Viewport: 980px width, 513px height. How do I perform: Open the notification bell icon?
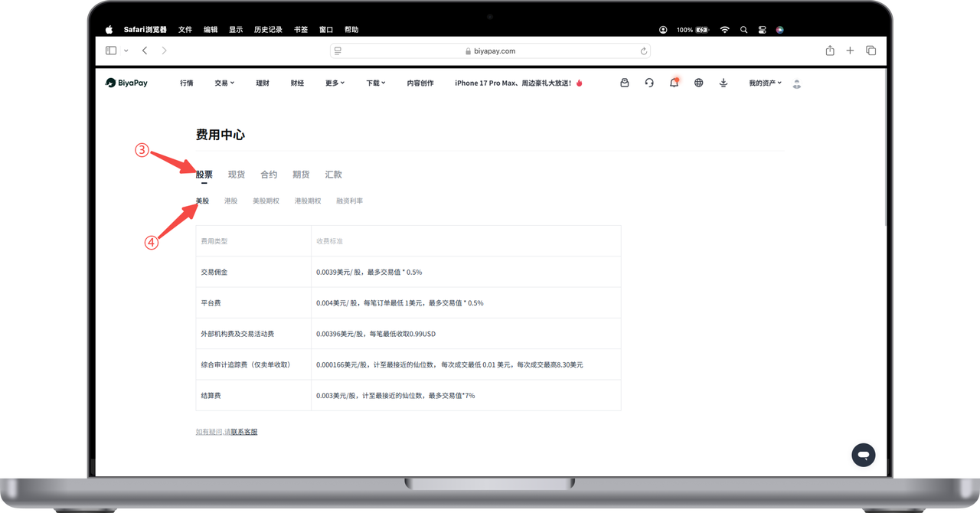coord(674,83)
